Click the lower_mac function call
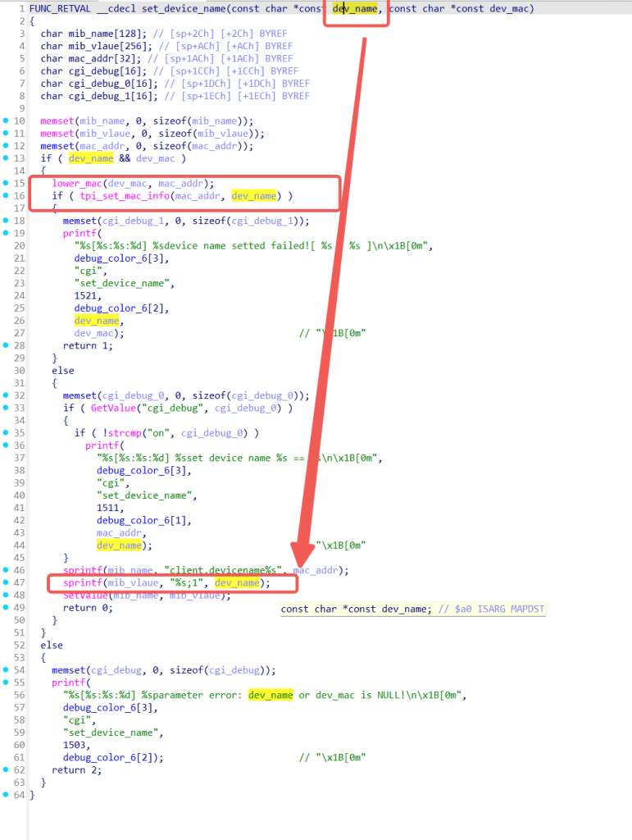 tap(77, 183)
